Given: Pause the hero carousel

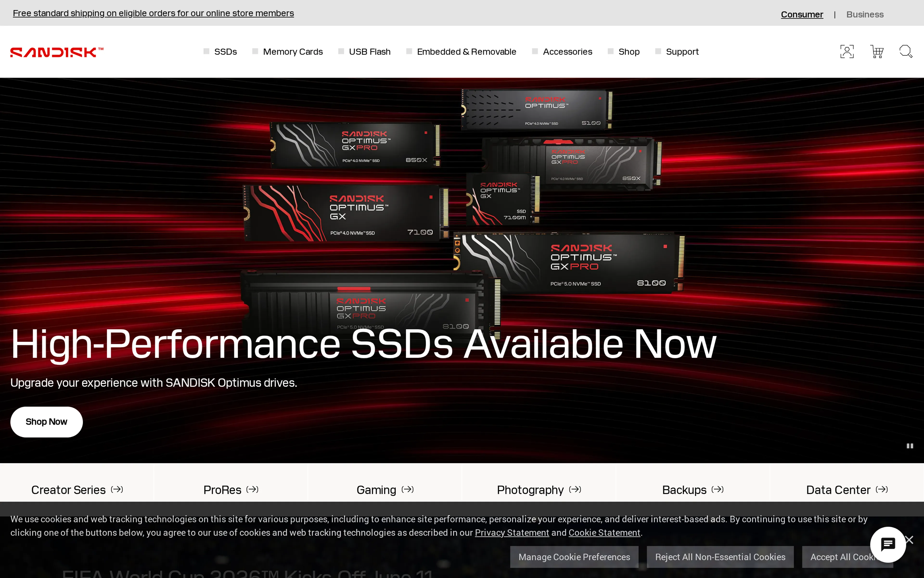Looking at the screenshot, I should [x=910, y=446].
